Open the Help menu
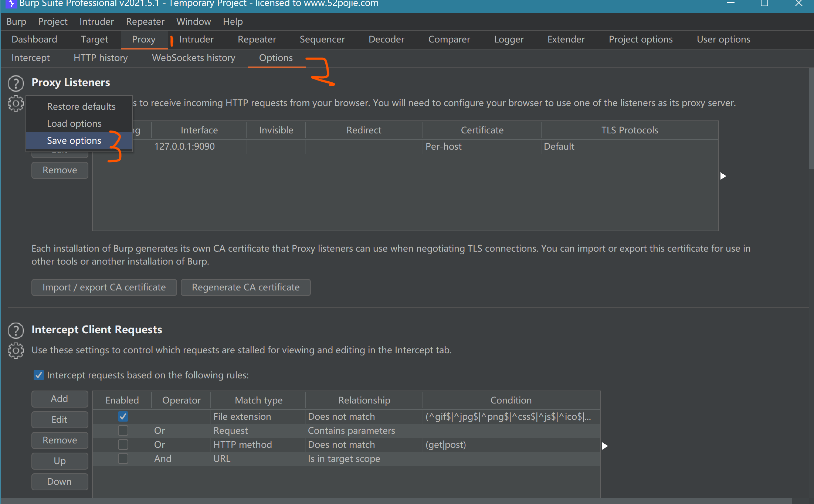 [x=233, y=22]
